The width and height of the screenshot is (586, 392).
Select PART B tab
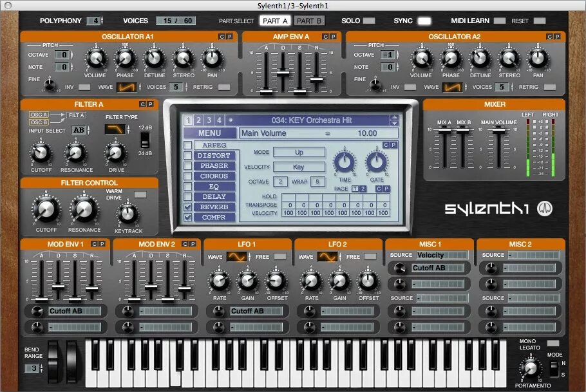[x=309, y=21]
